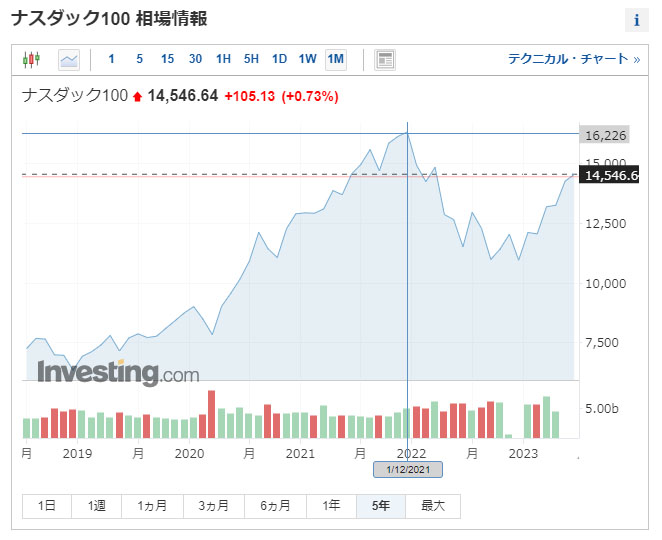This screenshot has height=540, width=662.
Task: Open the テクニカル・チャート link
Action: (x=574, y=59)
